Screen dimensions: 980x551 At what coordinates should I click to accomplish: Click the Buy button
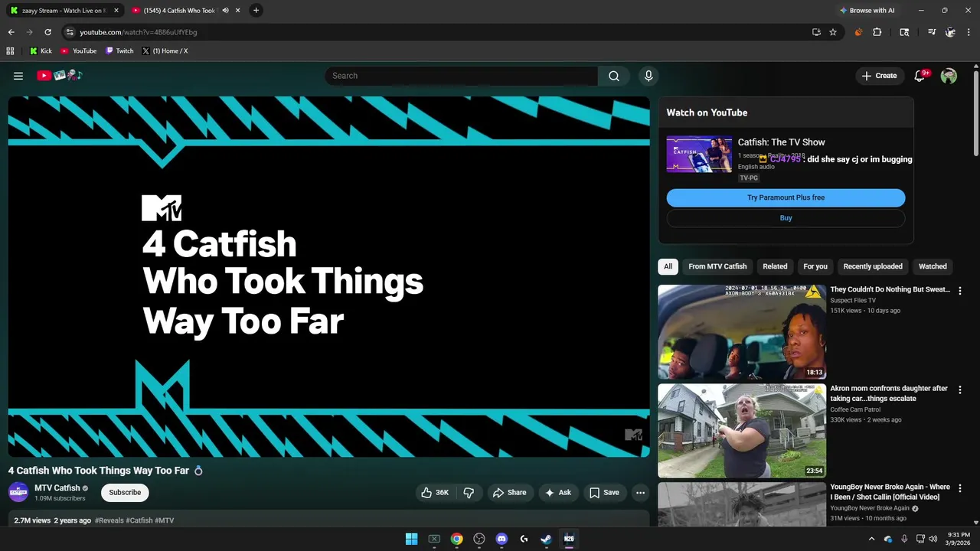click(x=786, y=218)
